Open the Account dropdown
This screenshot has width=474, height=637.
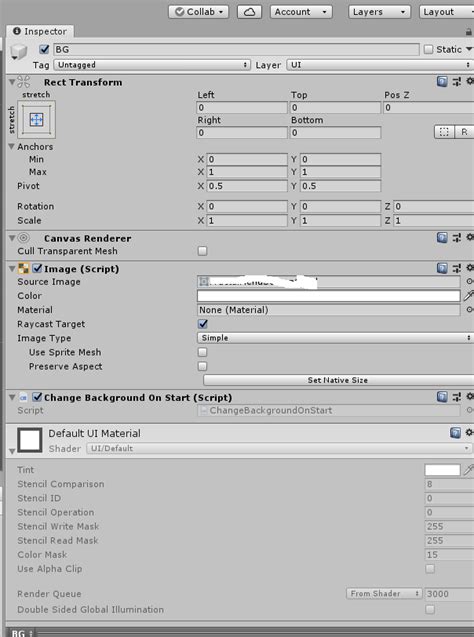pos(301,12)
